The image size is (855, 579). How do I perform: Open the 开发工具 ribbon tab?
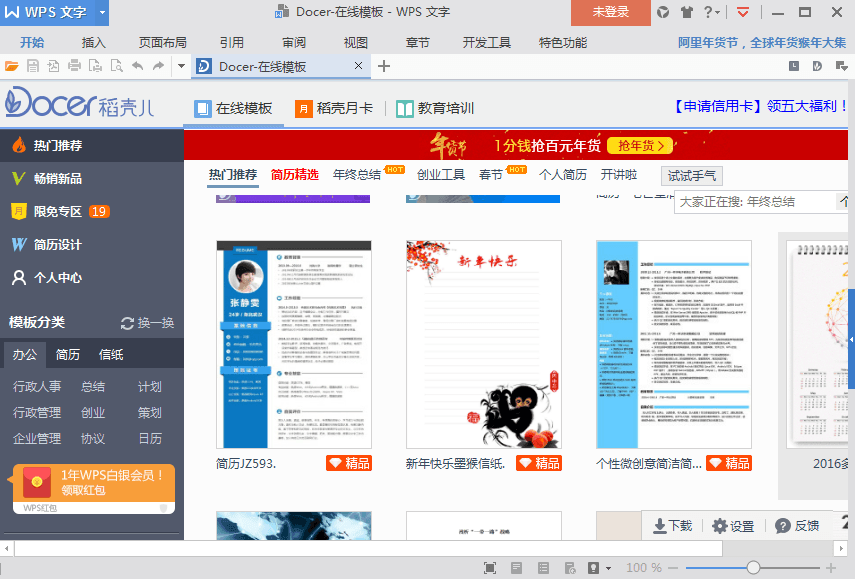(486, 43)
